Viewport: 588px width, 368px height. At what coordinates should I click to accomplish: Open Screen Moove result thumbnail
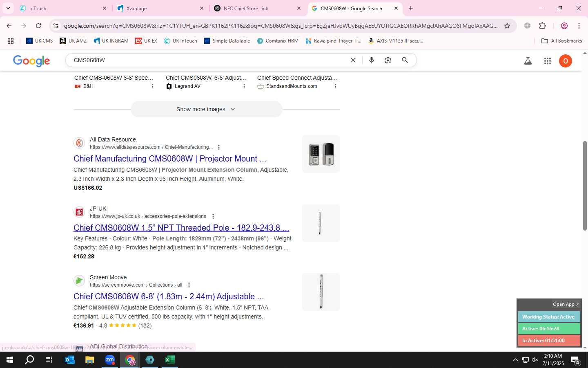321,292
